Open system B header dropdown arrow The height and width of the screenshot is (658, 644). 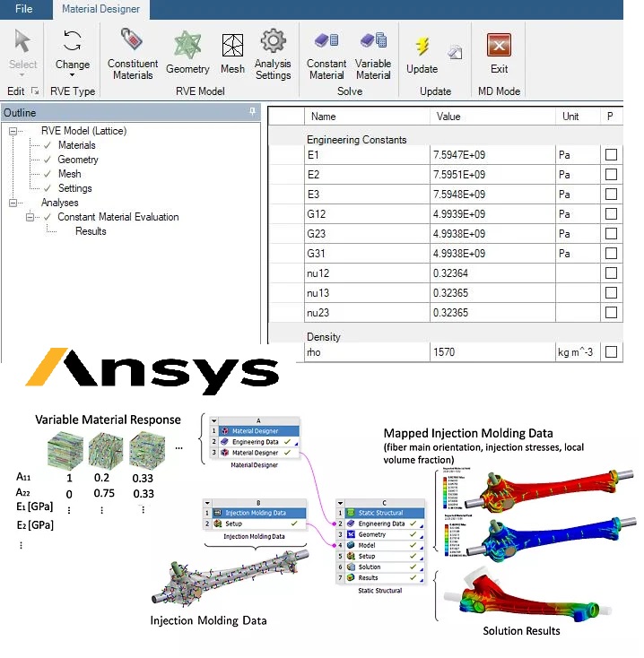(x=207, y=502)
